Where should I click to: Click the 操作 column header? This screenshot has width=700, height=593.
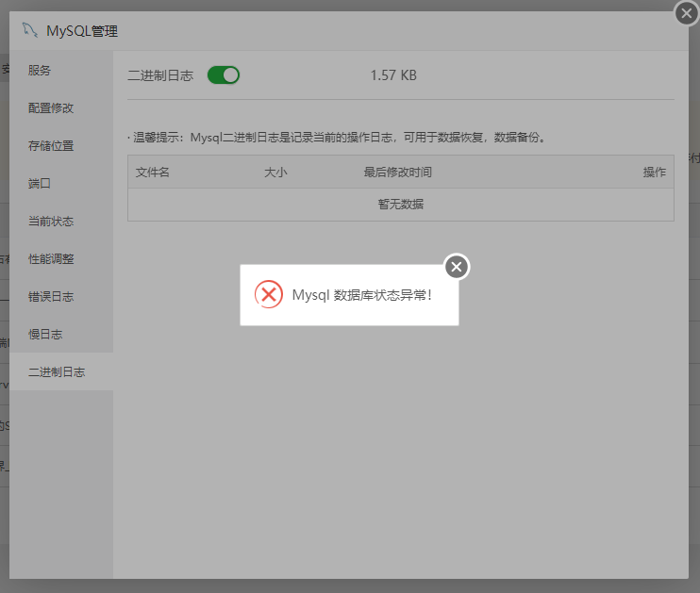pyautogui.click(x=655, y=173)
